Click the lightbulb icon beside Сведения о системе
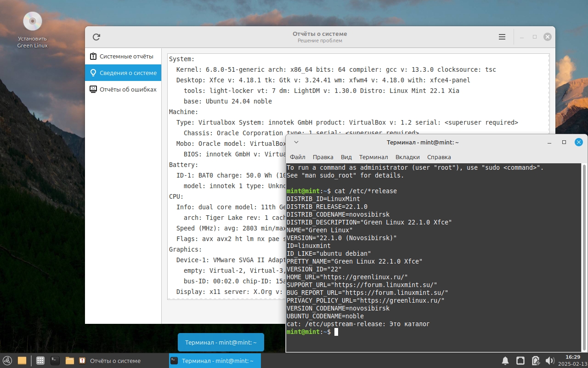This screenshot has height=368, width=588. tap(93, 73)
